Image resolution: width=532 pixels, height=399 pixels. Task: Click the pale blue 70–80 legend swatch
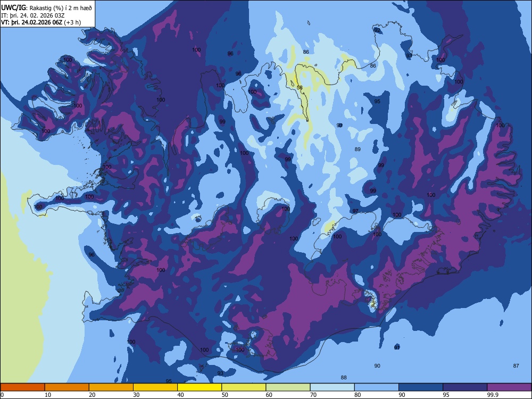click(332, 387)
